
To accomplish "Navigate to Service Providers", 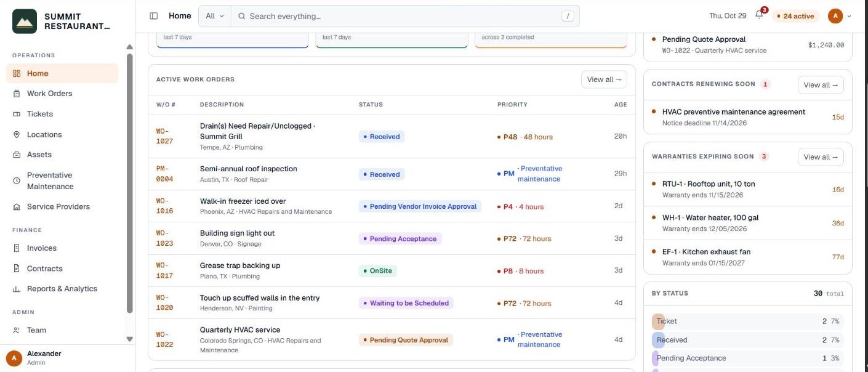I will pos(62,207).
